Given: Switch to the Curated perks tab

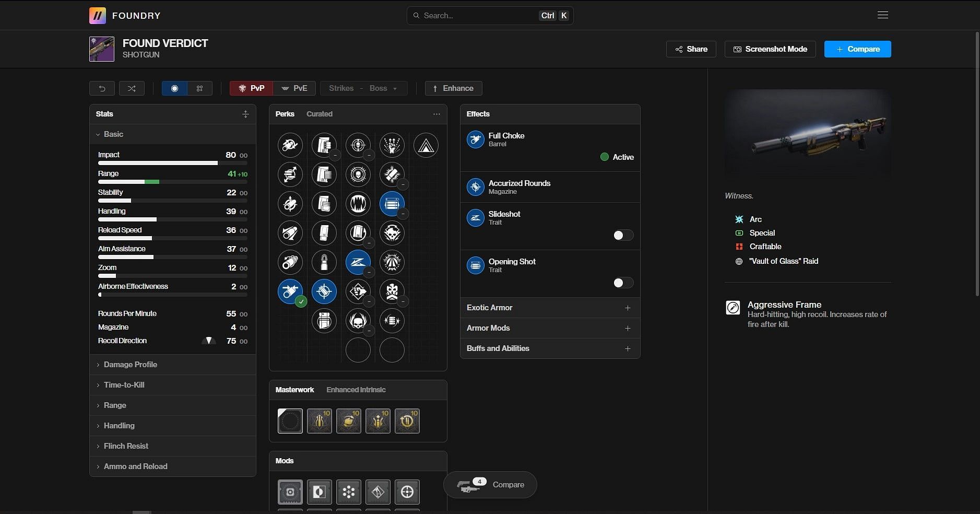Looking at the screenshot, I should pos(319,114).
